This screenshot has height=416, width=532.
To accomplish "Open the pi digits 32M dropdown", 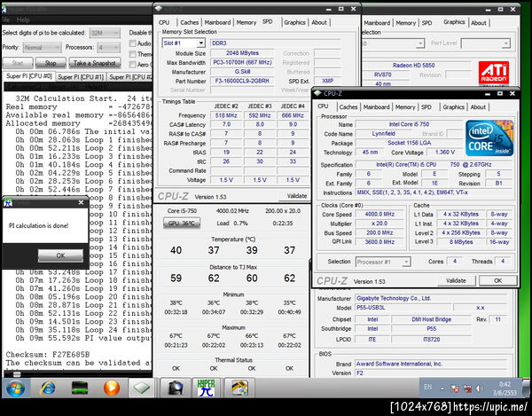I will (105, 33).
